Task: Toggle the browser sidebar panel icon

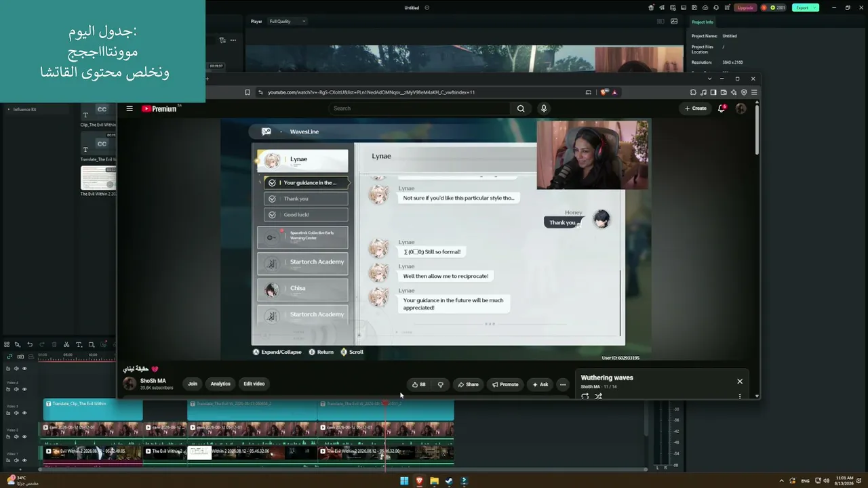Action: 713,92
